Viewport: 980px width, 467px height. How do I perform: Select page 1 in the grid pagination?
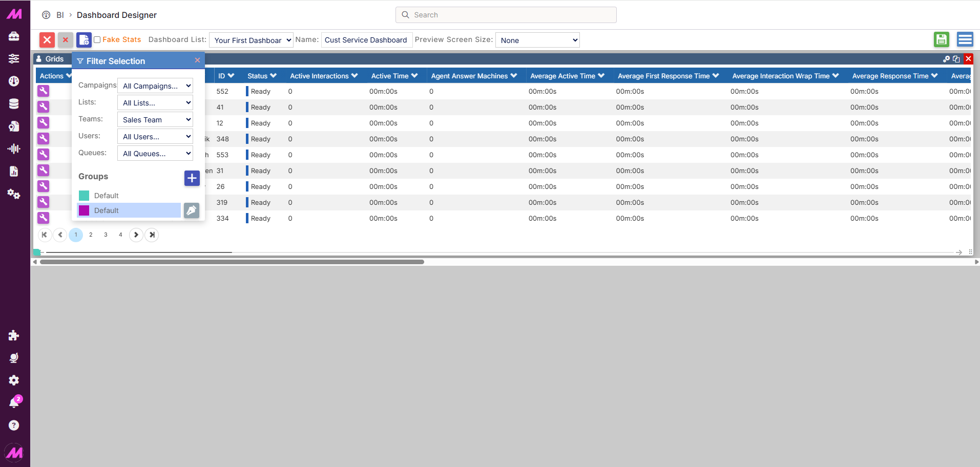click(x=76, y=235)
